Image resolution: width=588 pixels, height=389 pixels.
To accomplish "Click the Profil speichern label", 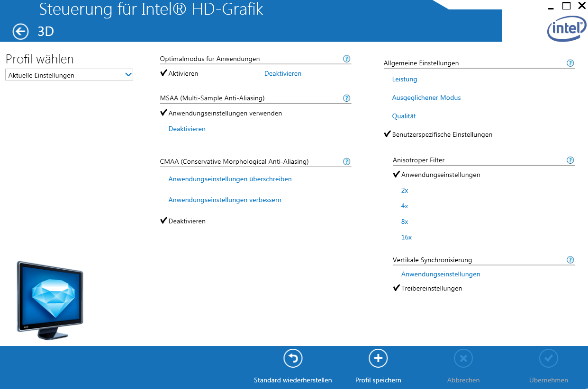I will [x=378, y=380].
